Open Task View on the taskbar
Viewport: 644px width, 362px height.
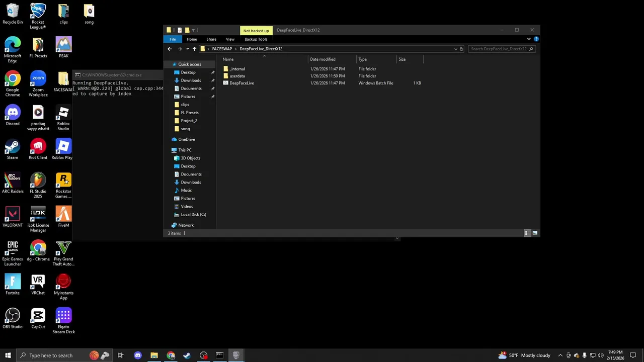tap(121, 355)
